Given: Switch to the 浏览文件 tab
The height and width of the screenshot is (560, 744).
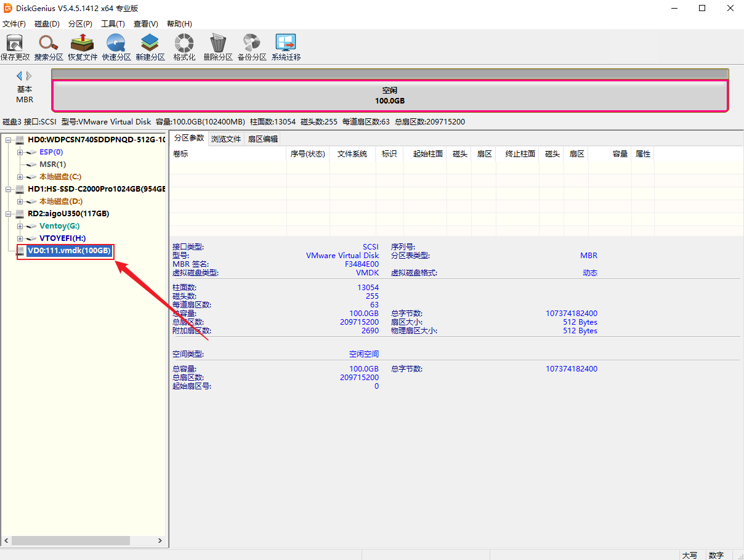Looking at the screenshot, I should point(226,139).
